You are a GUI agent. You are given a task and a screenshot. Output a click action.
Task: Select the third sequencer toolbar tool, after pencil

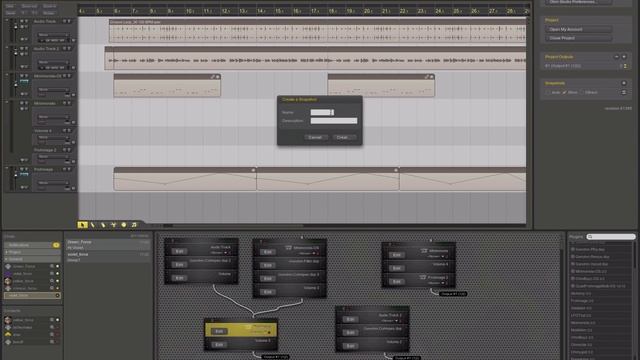click(103, 225)
